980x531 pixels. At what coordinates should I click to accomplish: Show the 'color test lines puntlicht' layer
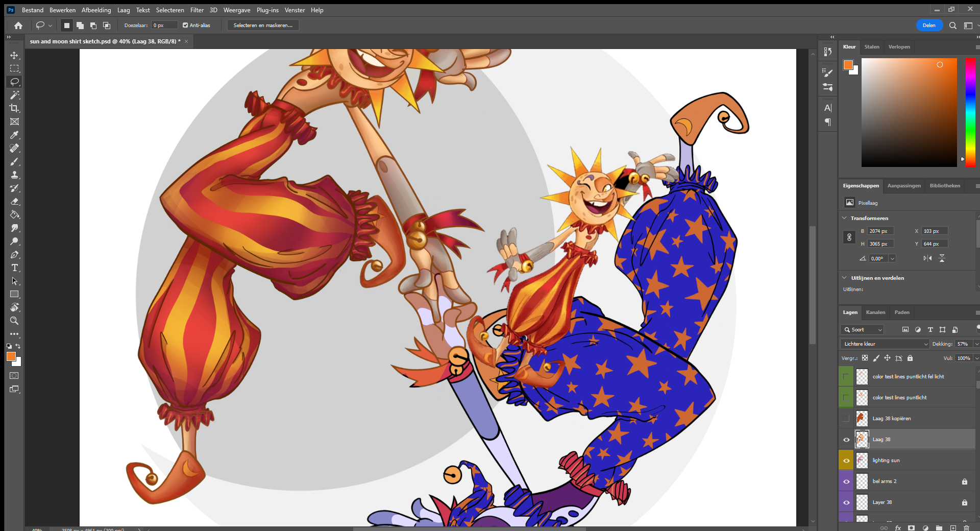pos(846,397)
